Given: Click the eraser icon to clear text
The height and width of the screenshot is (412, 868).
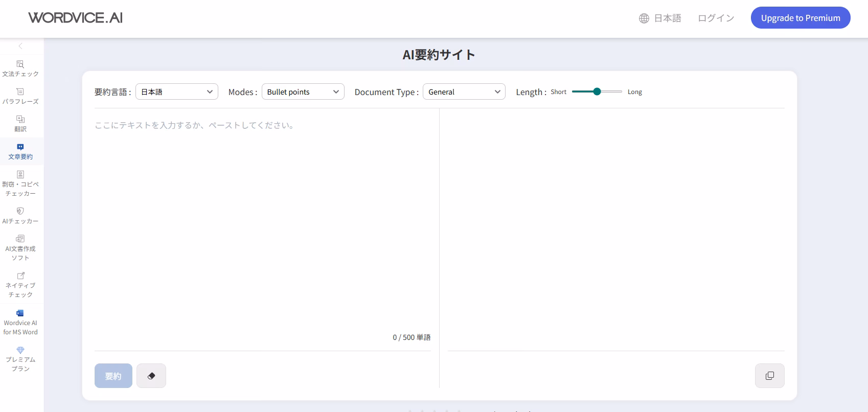Looking at the screenshot, I should pyautogui.click(x=151, y=376).
